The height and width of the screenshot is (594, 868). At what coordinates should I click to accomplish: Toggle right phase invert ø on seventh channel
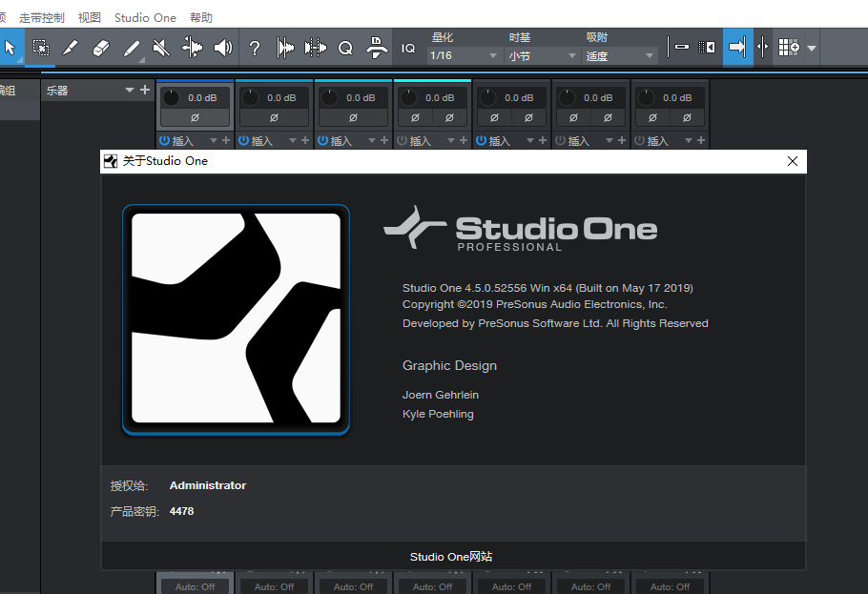coord(687,117)
